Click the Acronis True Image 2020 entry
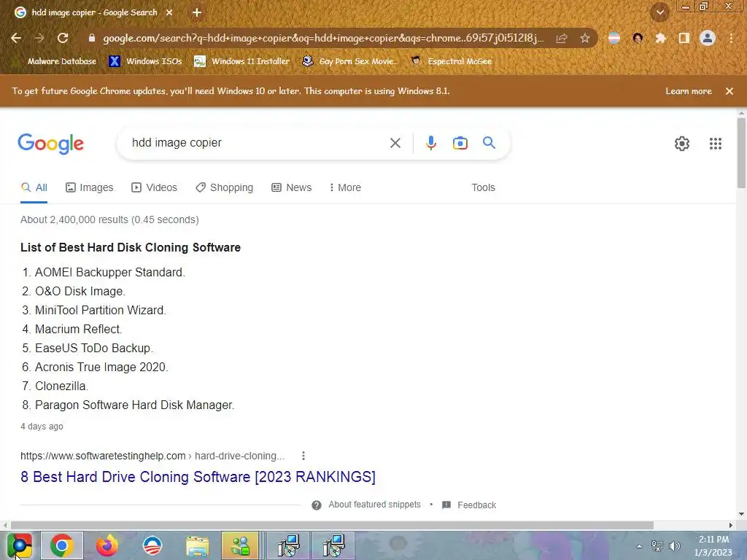 [x=101, y=367]
